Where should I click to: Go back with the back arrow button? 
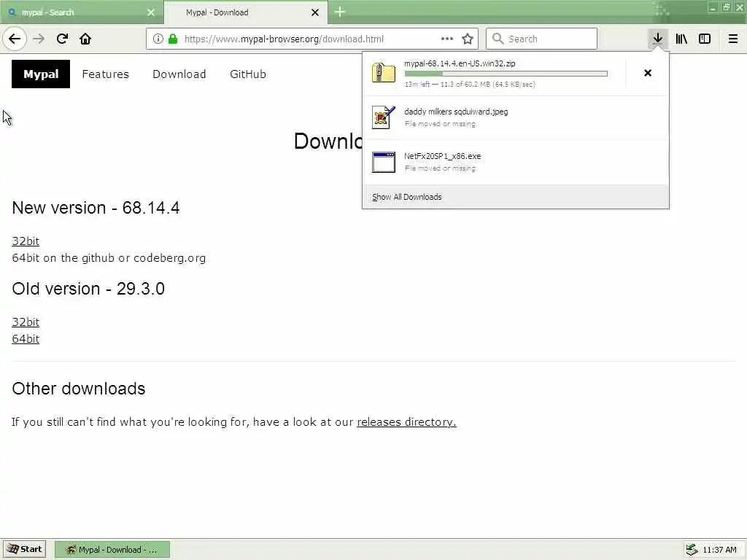pyautogui.click(x=15, y=39)
